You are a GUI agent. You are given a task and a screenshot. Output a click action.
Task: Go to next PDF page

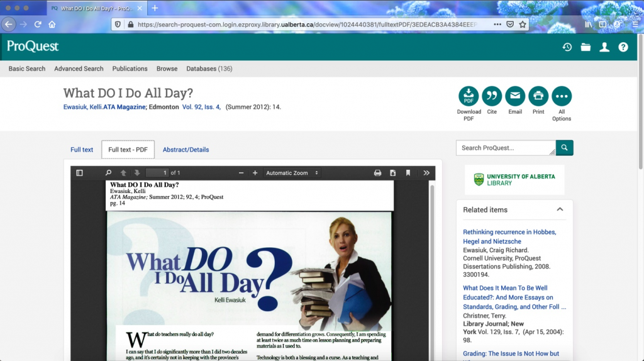click(137, 173)
